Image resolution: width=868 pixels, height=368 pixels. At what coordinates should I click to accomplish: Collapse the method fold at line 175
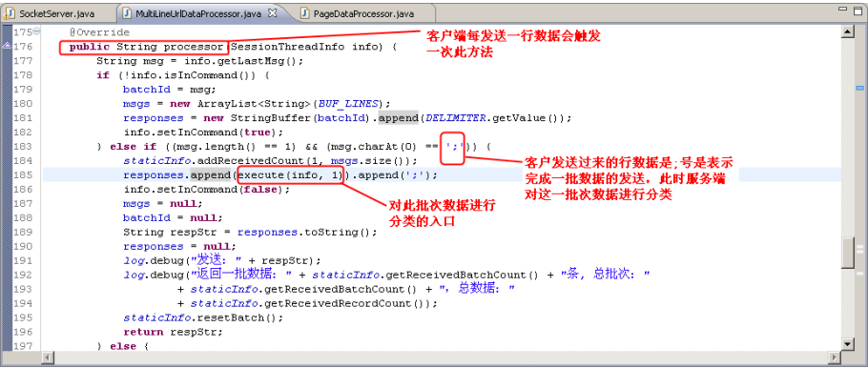[36, 31]
